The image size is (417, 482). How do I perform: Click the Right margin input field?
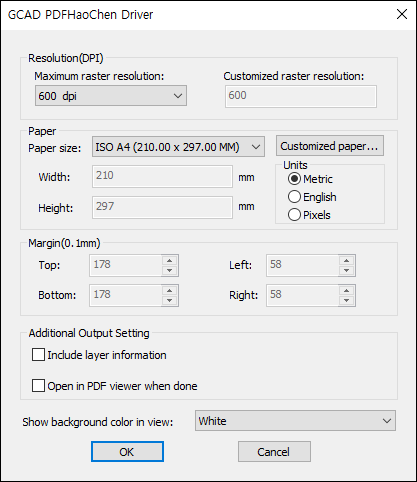click(x=303, y=295)
